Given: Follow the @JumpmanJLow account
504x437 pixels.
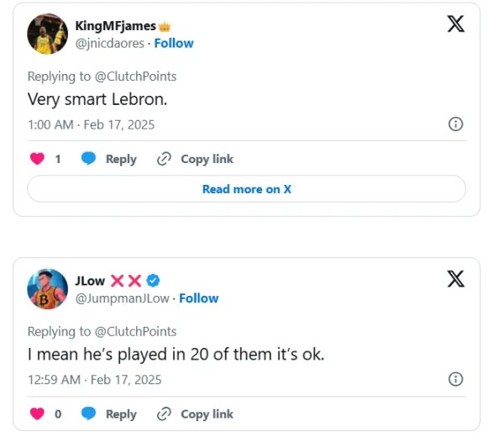Looking at the screenshot, I should pyautogui.click(x=198, y=298).
